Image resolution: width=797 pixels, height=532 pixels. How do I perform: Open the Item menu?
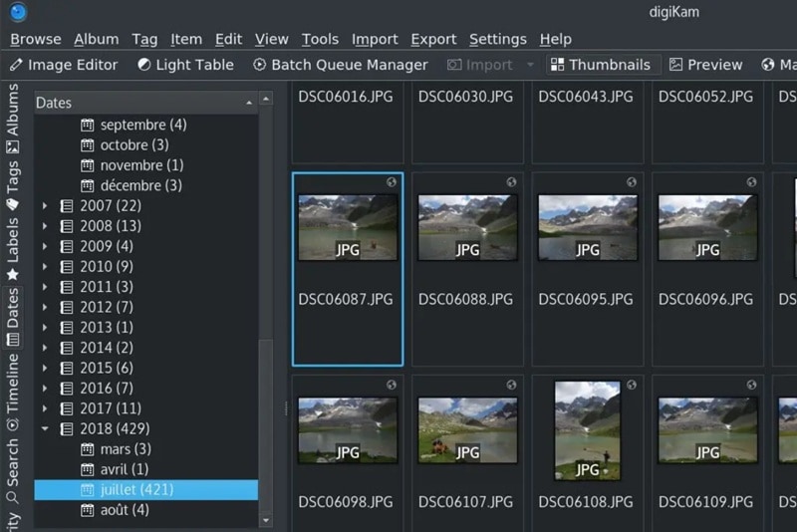[x=186, y=39]
